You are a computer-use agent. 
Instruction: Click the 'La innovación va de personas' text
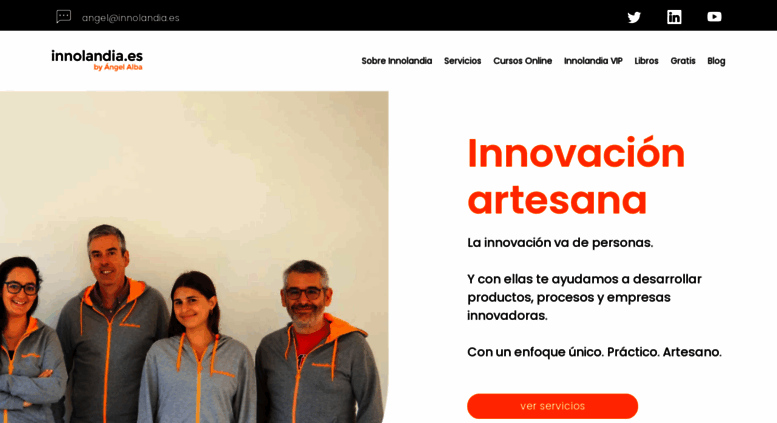tap(560, 243)
